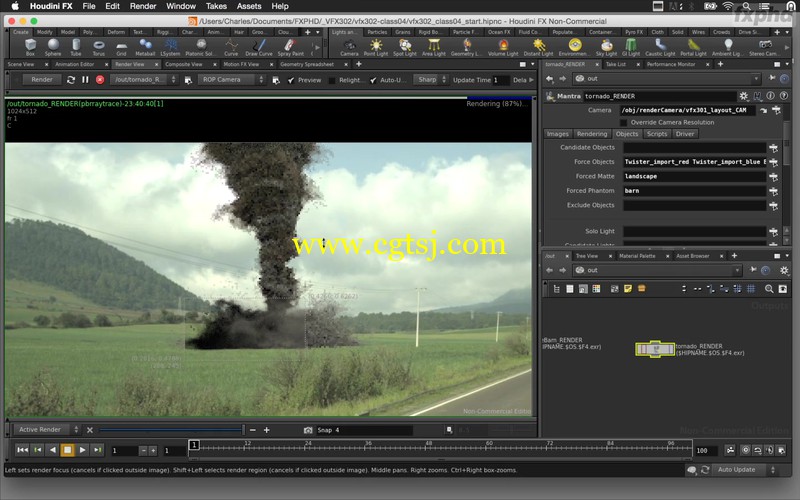800x500 pixels.
Task: Switch to the Composite View tab
Action: tap(184, 64)
